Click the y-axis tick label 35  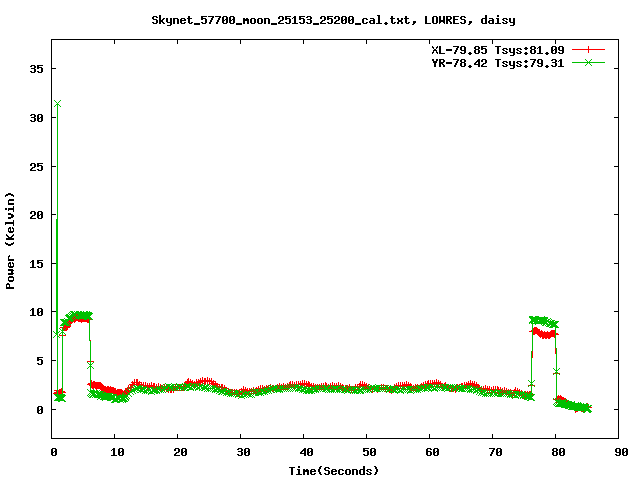(x=36, y=69)
